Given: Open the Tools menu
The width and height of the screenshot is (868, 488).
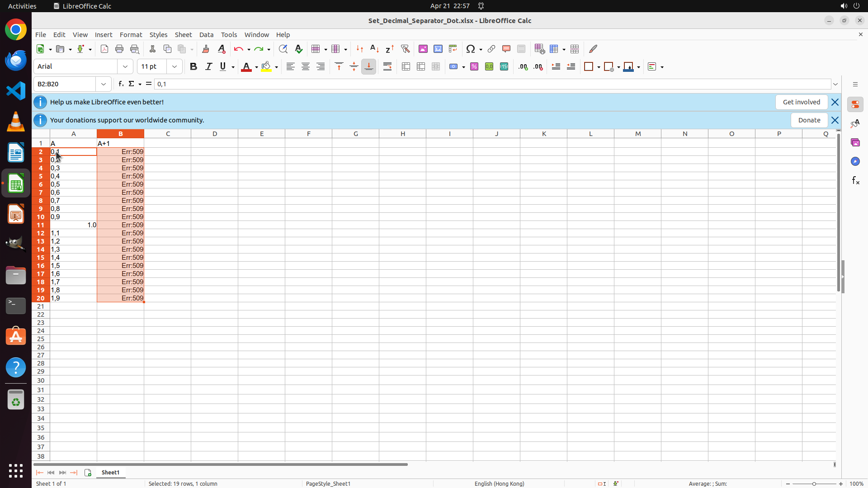Looking at the screenshot, I should [x=229, y=35].
